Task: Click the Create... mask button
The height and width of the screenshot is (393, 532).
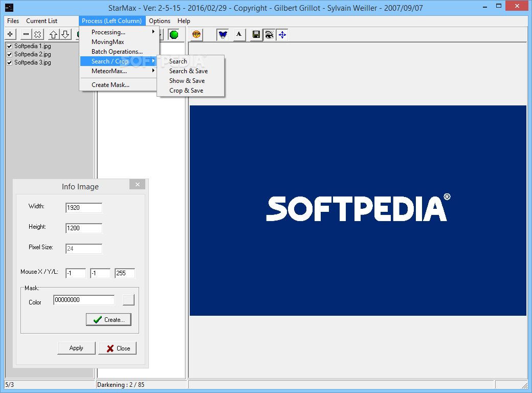Action: tap(108, 320)
